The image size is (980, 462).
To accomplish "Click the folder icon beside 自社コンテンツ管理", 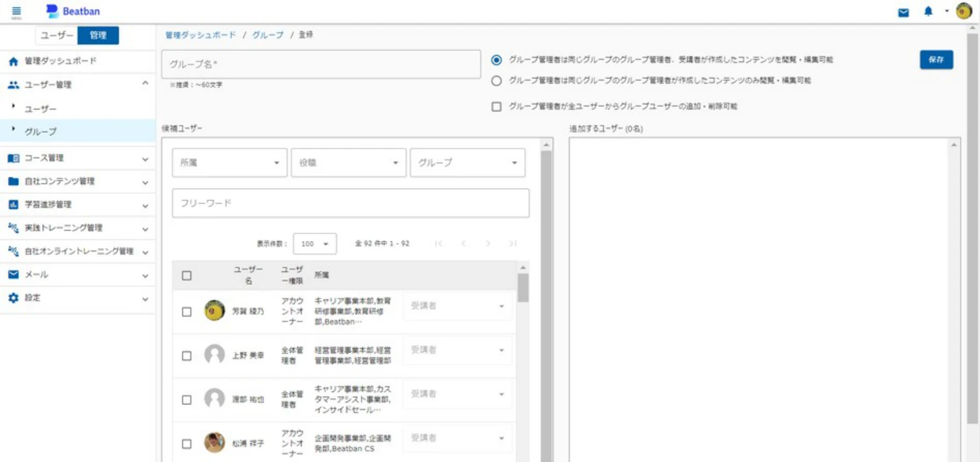I will point(14,181).
